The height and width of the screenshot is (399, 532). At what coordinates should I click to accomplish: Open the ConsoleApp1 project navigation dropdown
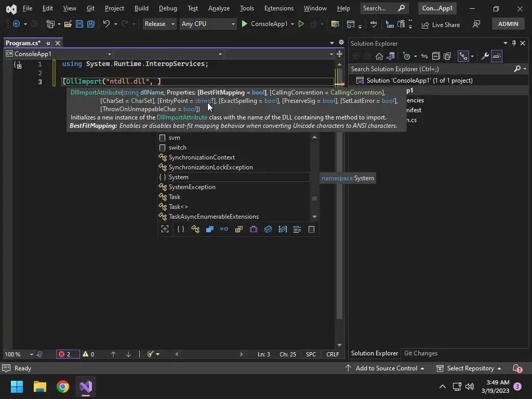coord(58,54)
